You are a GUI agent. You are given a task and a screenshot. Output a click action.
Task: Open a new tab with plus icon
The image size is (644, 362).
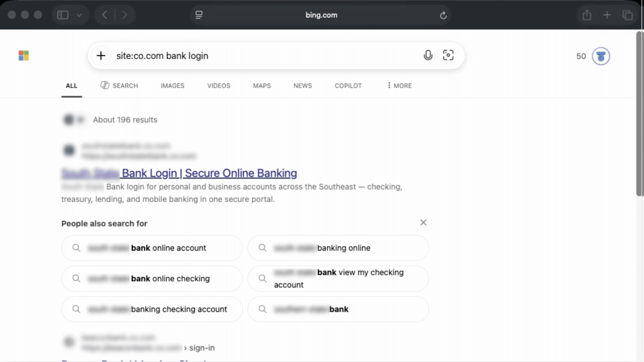(x=607, y=15)
